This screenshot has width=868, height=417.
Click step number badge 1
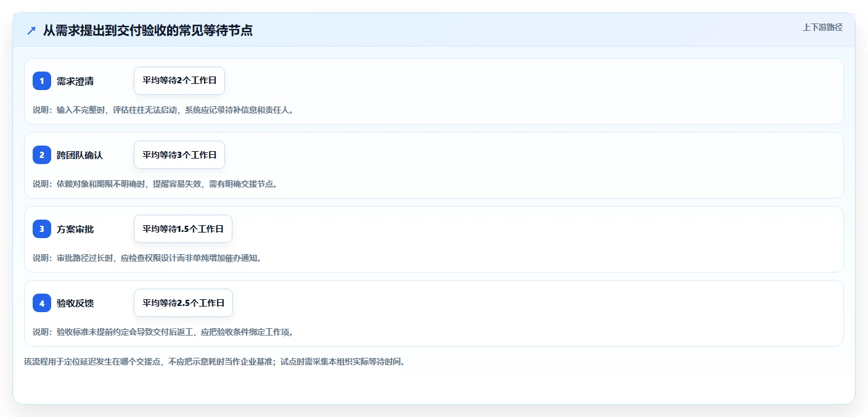pyautogui.click(x=42, y=81)
